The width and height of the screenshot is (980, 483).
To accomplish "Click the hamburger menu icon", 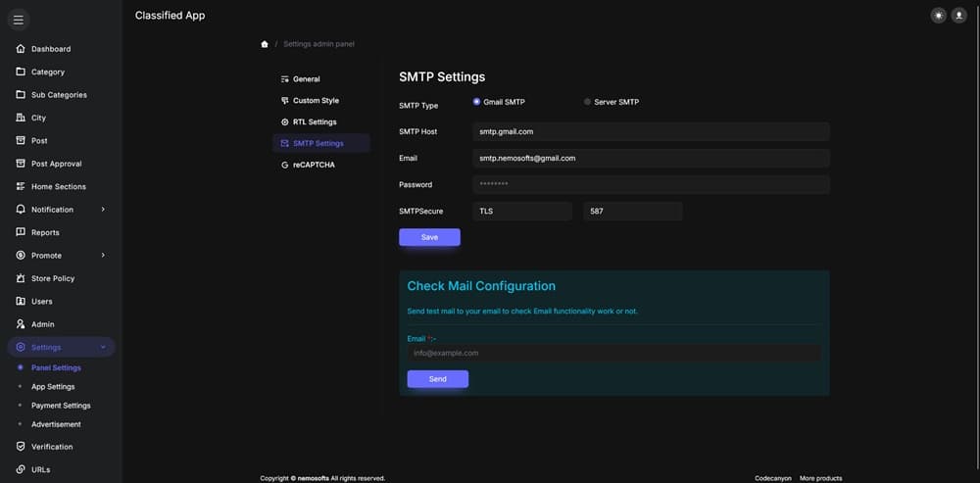I will coord(18,20).
